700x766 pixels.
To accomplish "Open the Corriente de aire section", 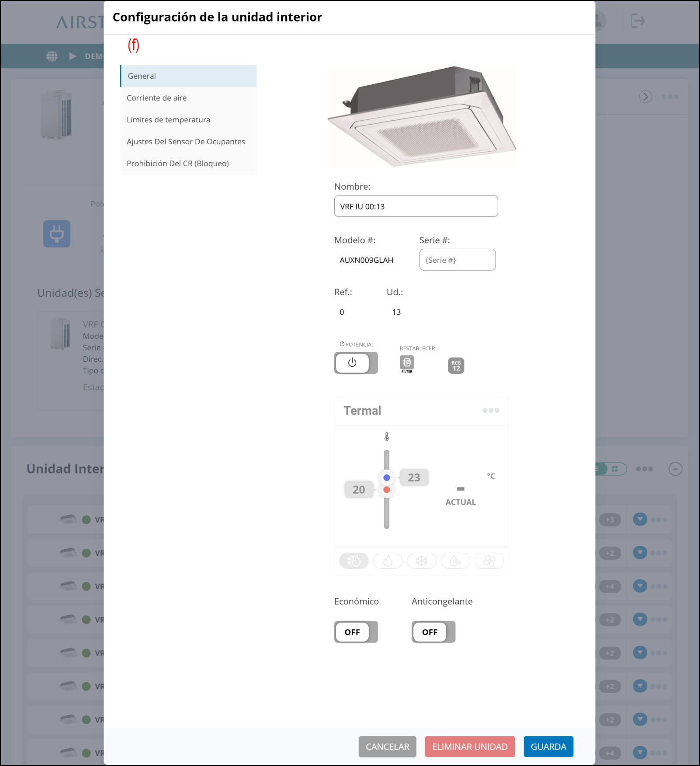I will click(156, 98).
